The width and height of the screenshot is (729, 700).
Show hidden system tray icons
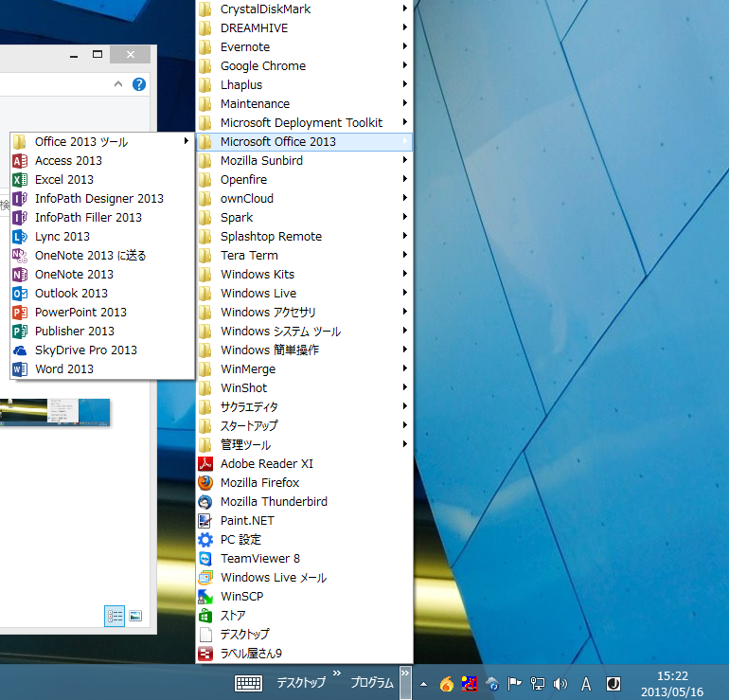pos(423,684)
